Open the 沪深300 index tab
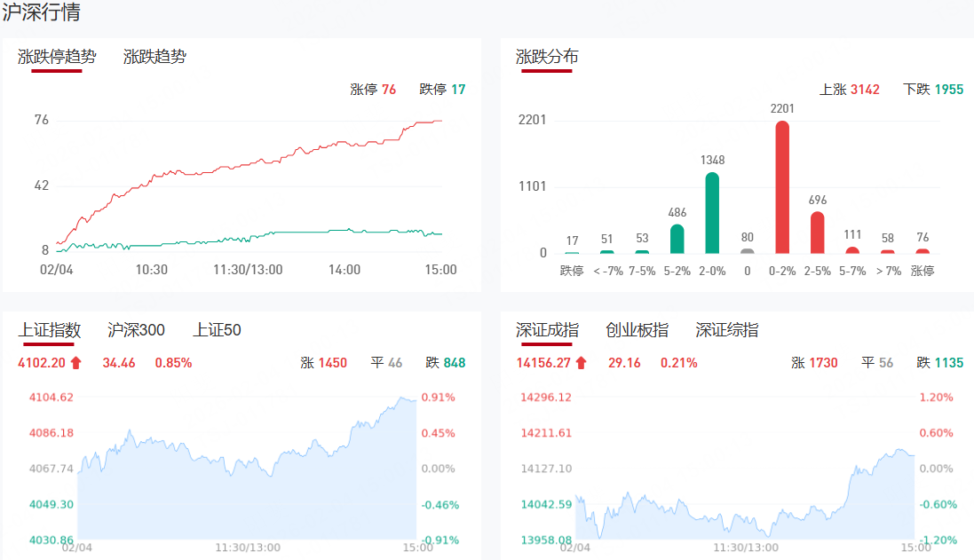The image size is (974, 560). click(x=136, y=330)
